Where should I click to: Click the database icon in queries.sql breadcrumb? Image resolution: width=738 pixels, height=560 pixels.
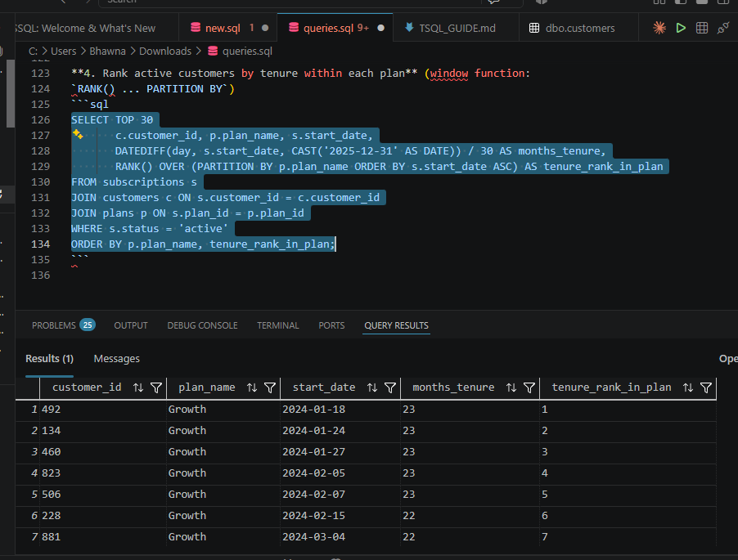[213, 51]
